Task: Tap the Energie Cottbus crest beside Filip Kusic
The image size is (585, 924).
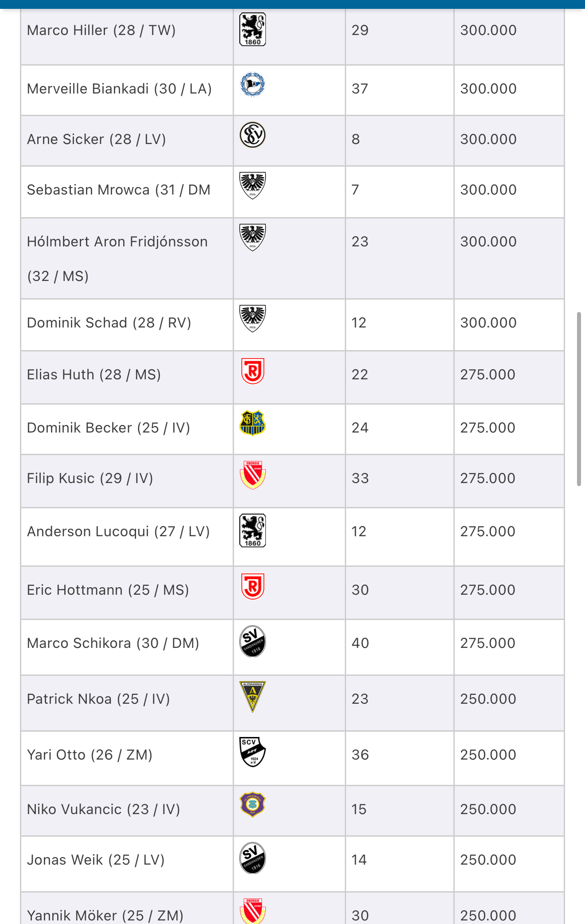Action: 253,475
